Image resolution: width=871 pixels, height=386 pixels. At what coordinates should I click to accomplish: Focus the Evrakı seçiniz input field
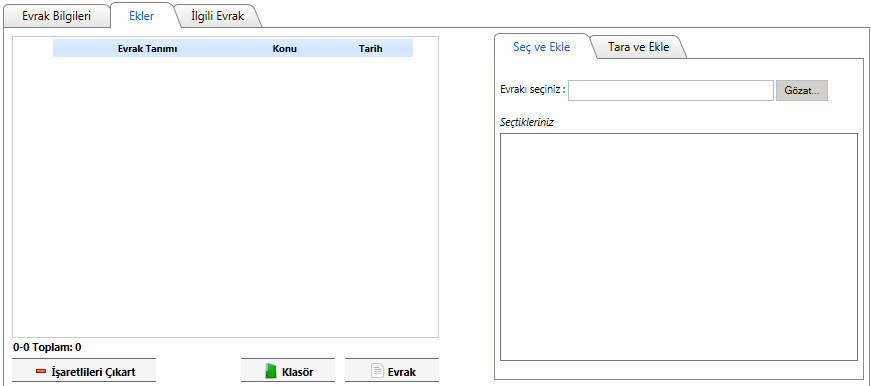coord(670,91)
